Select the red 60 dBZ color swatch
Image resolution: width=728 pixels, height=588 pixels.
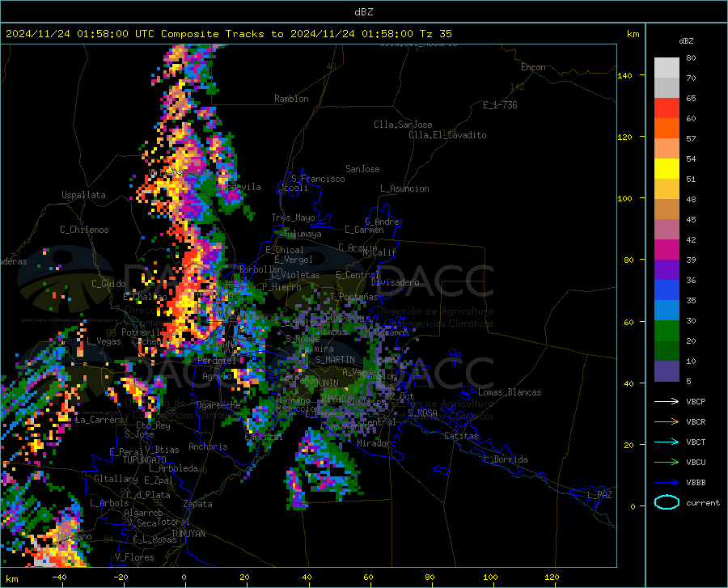667,108
